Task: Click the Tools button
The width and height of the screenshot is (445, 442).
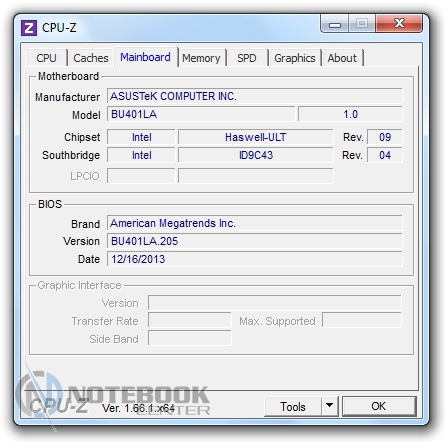Action: coord(293,406)
